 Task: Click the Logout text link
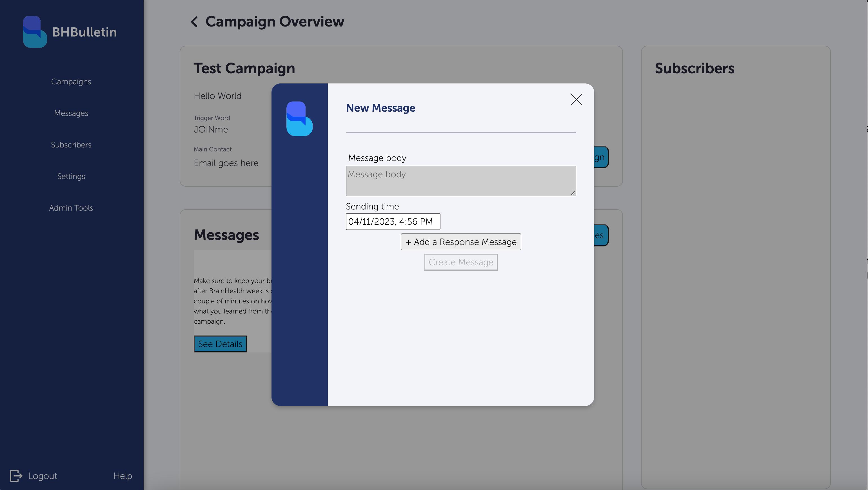point(43,476)
